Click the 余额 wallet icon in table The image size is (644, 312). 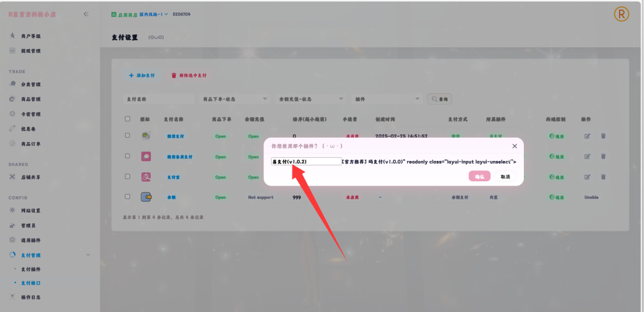coord(145,197)
